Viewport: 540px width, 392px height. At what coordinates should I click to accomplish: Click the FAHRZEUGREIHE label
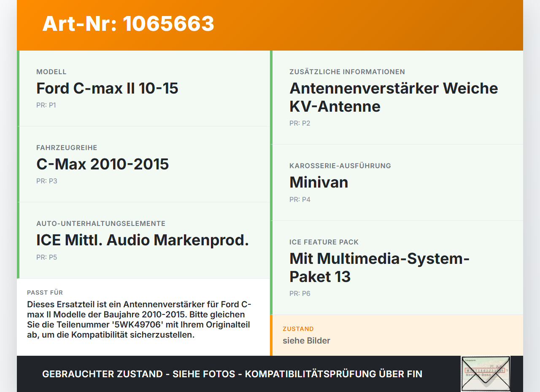pos(67,148)
